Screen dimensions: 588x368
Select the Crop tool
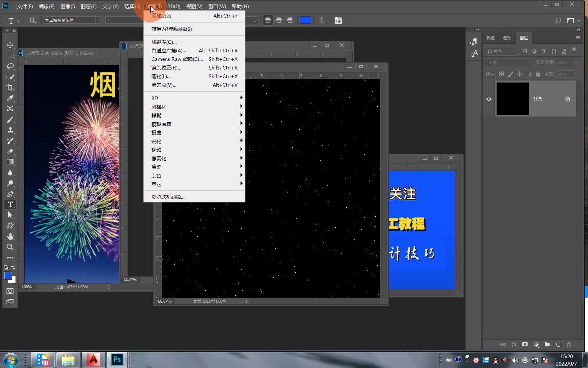coord(10,88)
